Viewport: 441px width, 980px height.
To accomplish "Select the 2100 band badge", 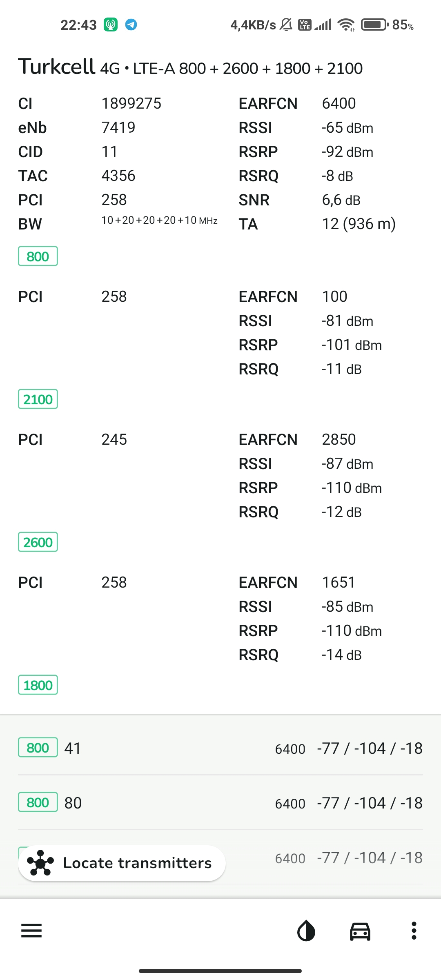I will [x=38, y=399].
